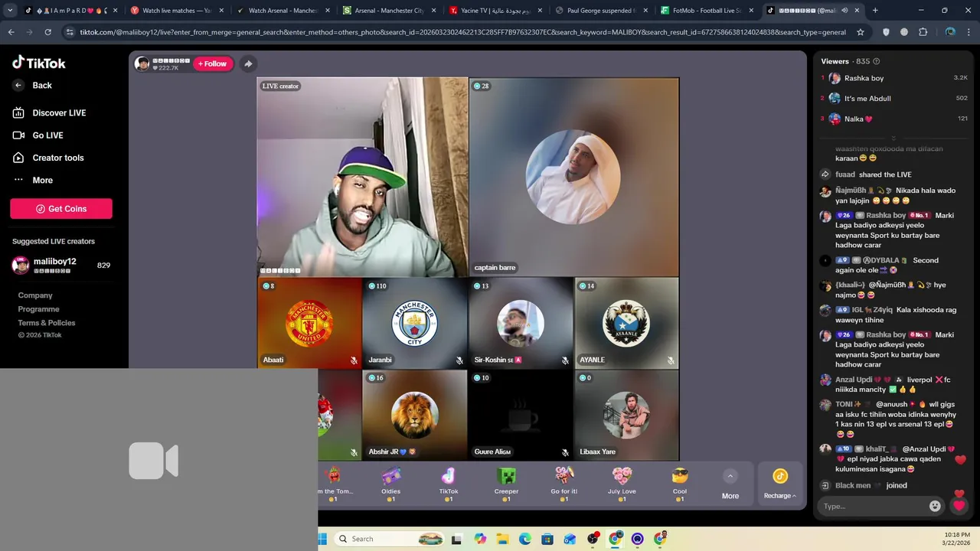Click the Discover LIVE link
The height and width of the screenshot is (551, 980).
[x=59, y=112]
